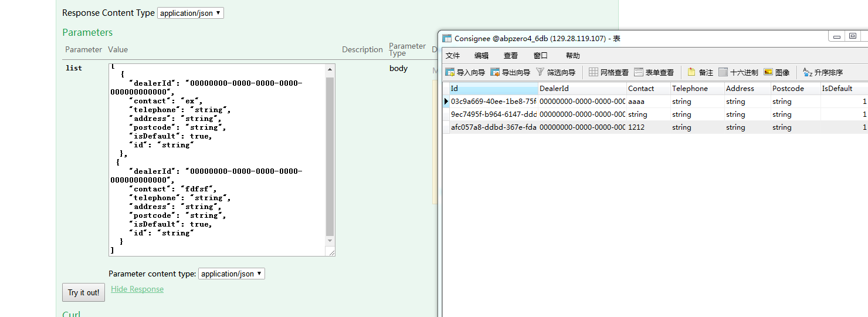Click the textarea vertical scrollbar thumb
868x317 pixels.
pos(330,156)
